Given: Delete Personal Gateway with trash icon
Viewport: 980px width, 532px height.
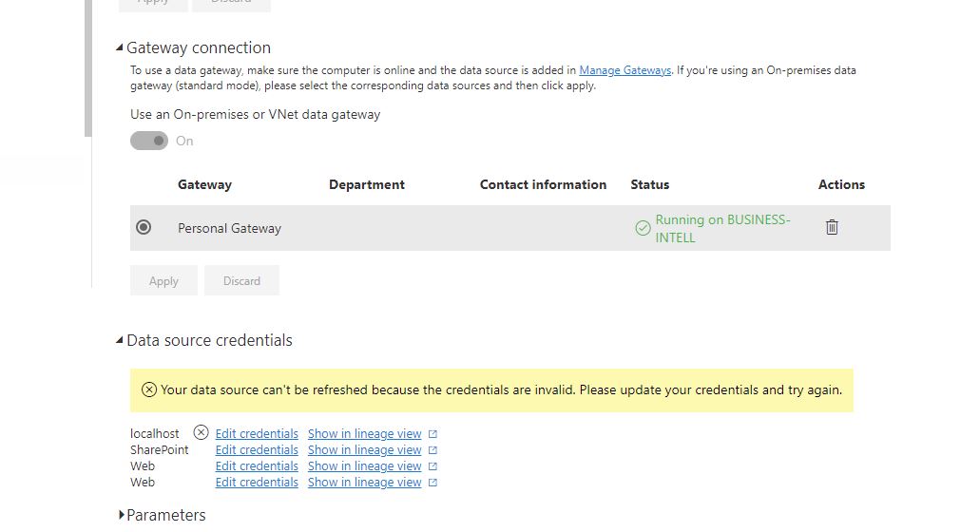Looking at the screenshot, I should tap(832, 227).
